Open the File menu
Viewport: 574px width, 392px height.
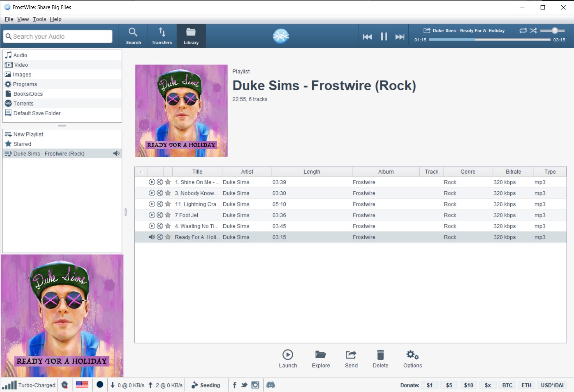point(9,19)
